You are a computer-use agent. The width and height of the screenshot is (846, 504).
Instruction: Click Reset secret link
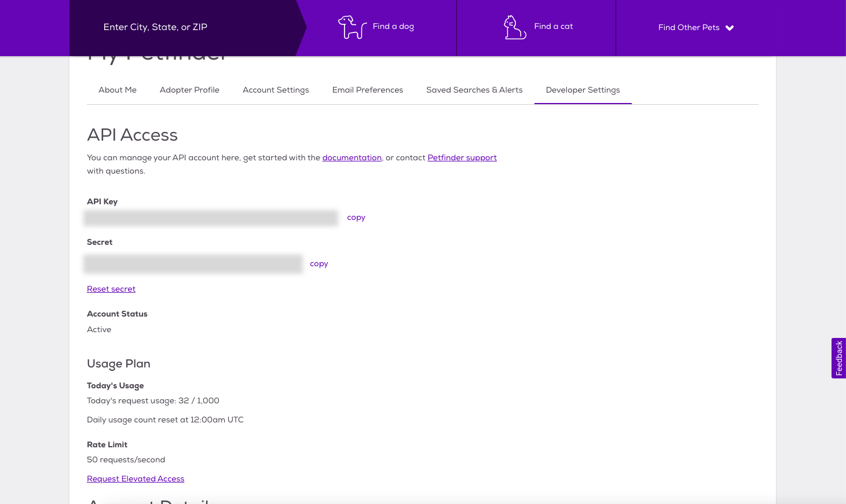click(111, 289)
